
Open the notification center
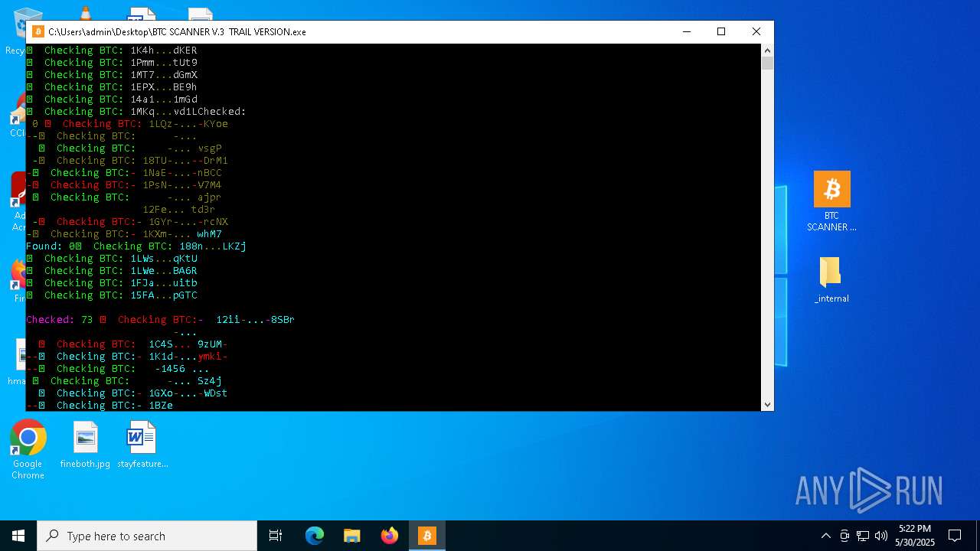955,536
